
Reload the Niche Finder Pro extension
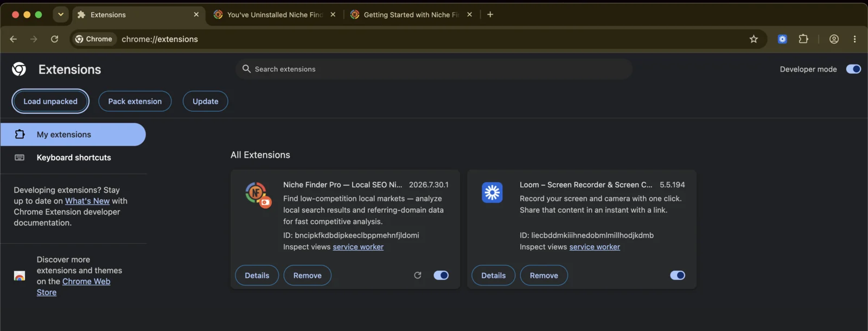point(418,275)
